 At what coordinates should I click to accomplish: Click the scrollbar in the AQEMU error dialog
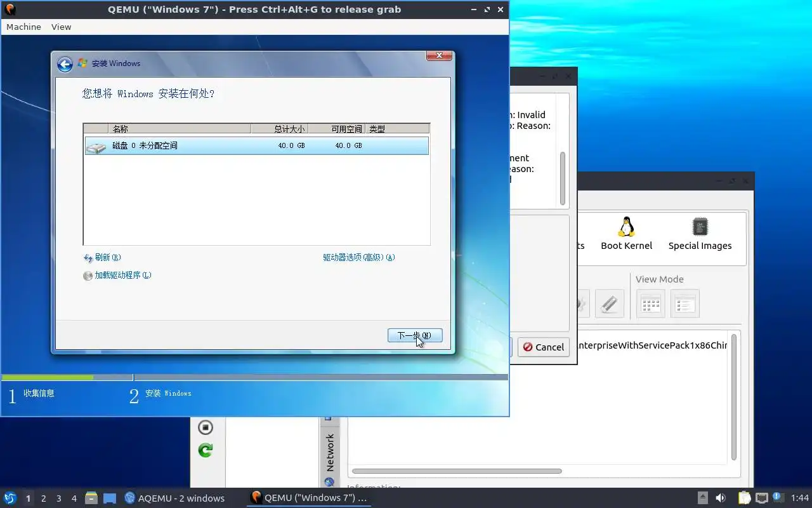click(x=562, y=178)
